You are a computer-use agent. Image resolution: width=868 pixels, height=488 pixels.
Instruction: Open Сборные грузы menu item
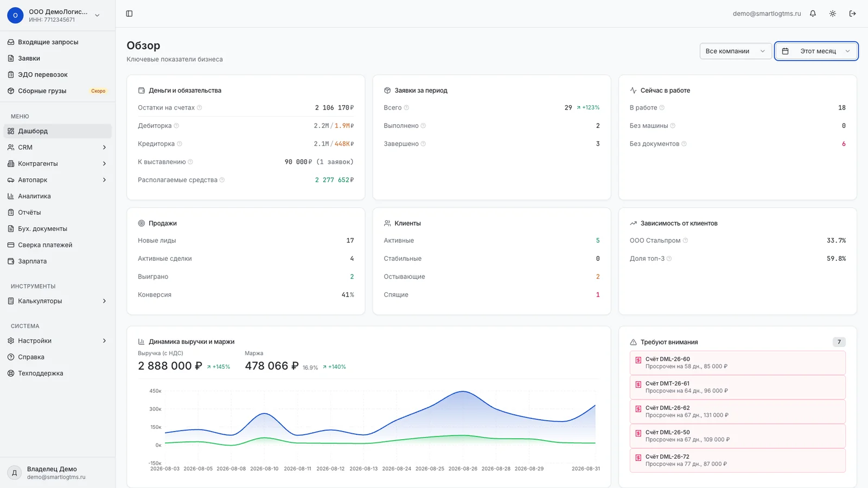pos(58,91)
